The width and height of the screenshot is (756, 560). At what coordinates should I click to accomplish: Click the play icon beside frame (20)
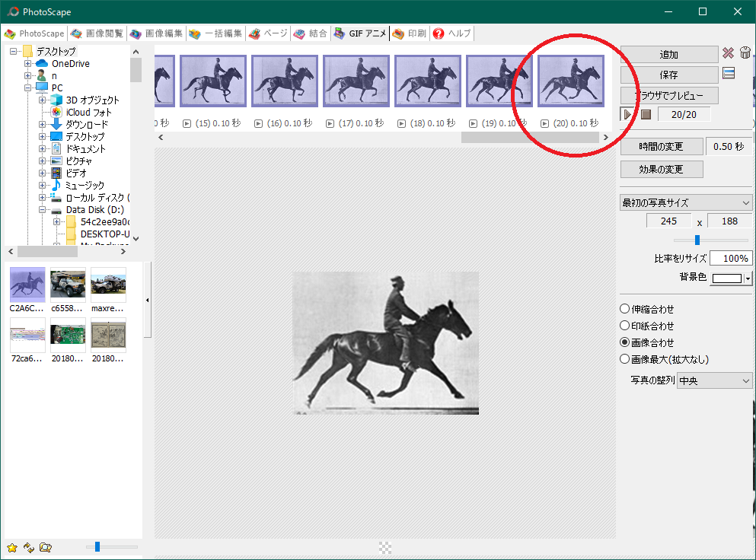(544, 124)
